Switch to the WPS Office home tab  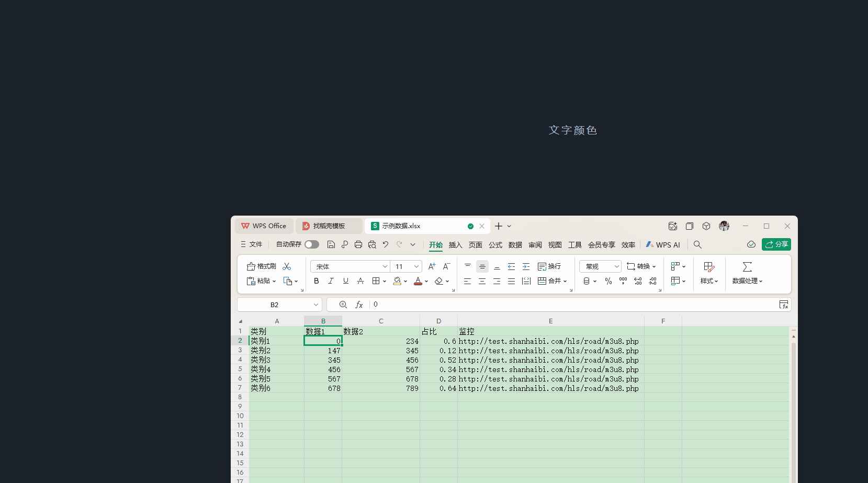(264, 226)
